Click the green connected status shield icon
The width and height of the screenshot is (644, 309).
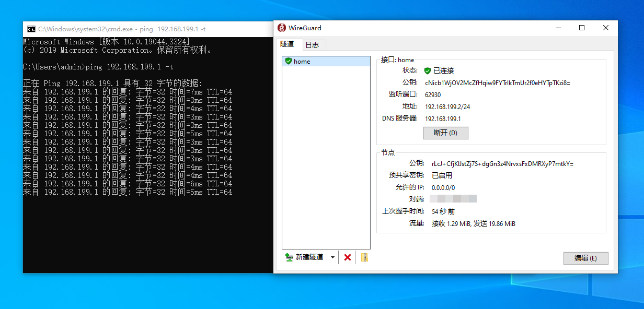click(428, 70)
